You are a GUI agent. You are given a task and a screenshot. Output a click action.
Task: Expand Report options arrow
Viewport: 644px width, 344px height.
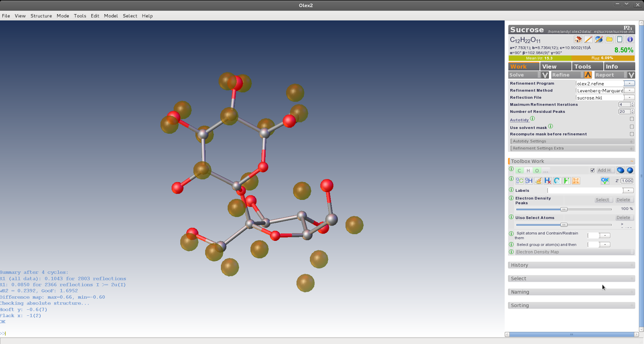(631, 75)
